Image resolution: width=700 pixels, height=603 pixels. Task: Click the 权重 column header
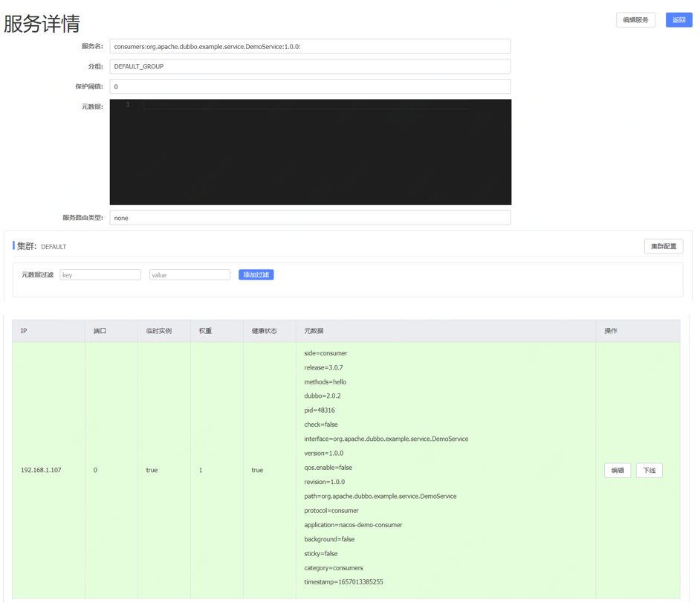click(x=205, y=331)
